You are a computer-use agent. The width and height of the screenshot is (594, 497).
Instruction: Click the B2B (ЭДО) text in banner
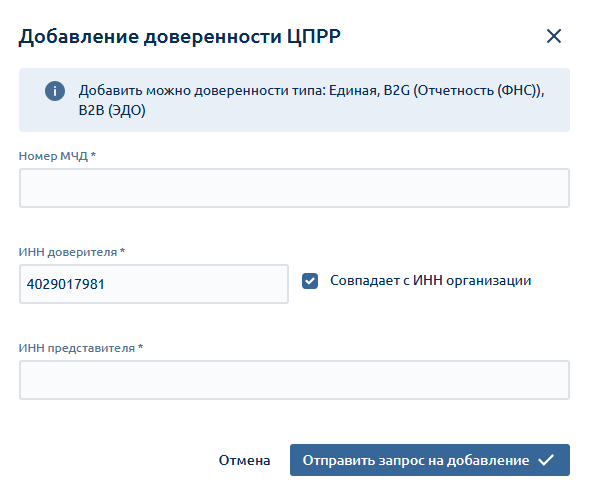pyautogui.click(x=112, y=111)
